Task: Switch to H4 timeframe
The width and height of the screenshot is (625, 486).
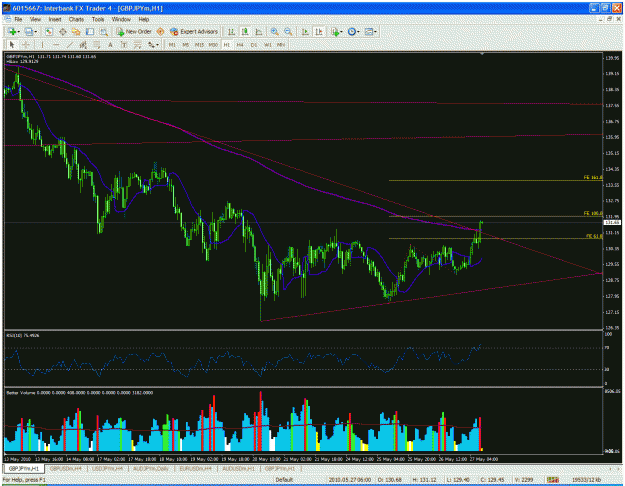Action: (240, 45)
